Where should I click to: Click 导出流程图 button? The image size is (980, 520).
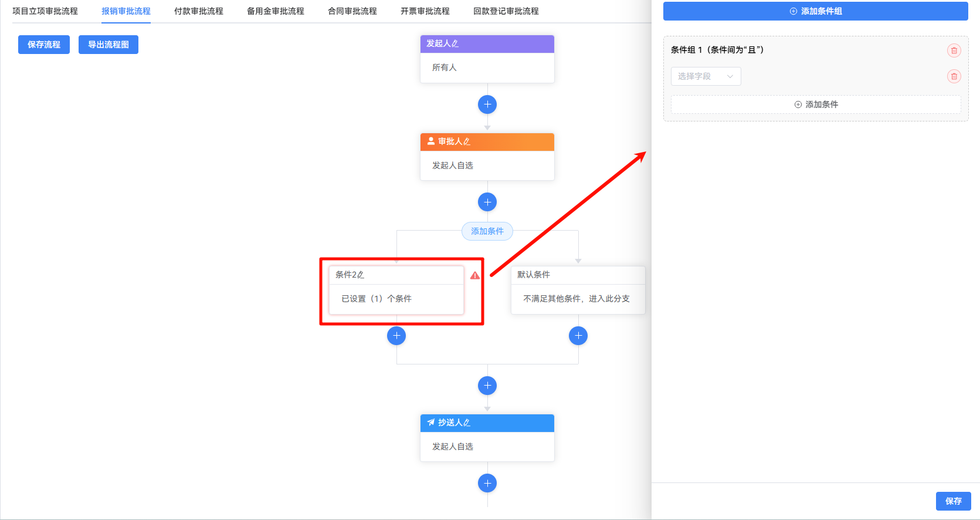pos(108,45)
